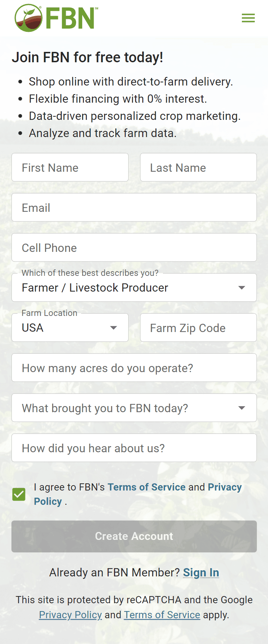Open FBN's Terms of Service link
This screenshot has height=644, width=268.
tap(147, 487)
